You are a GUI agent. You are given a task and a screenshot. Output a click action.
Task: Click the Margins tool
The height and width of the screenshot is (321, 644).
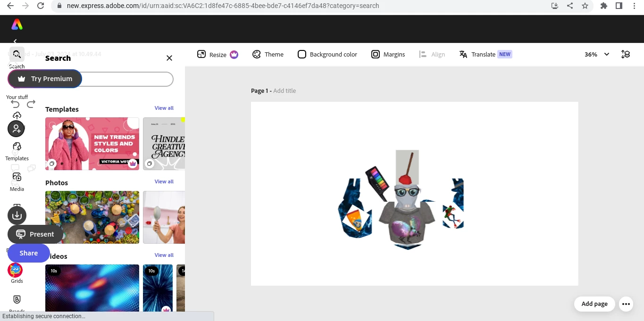click(388, 54)
